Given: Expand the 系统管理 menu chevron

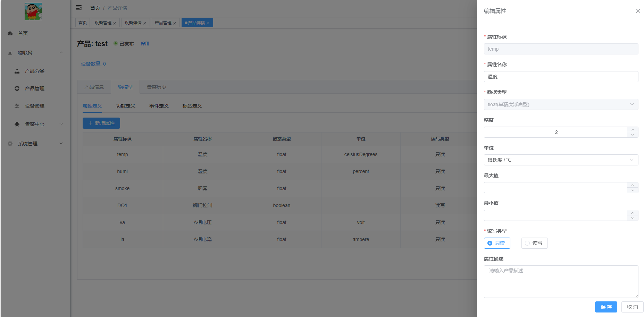Looking at the screenshot, I should [x=61, y=144].
